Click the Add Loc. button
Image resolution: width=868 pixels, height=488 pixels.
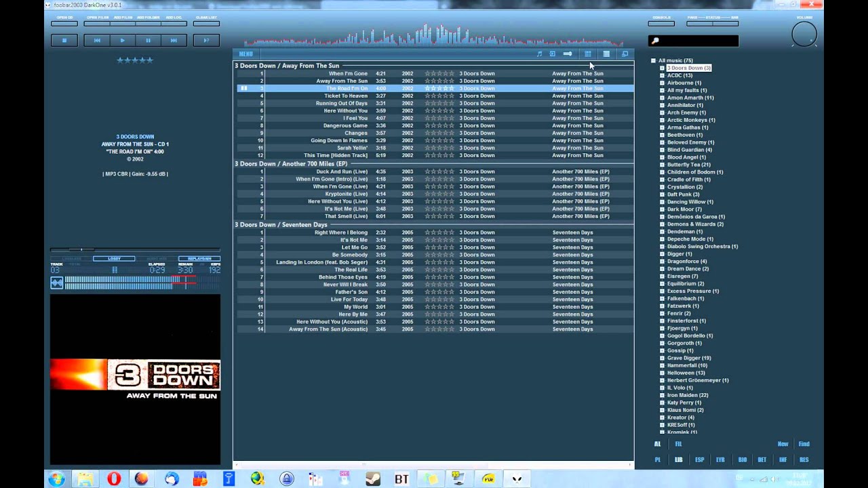tap(174, 22)
